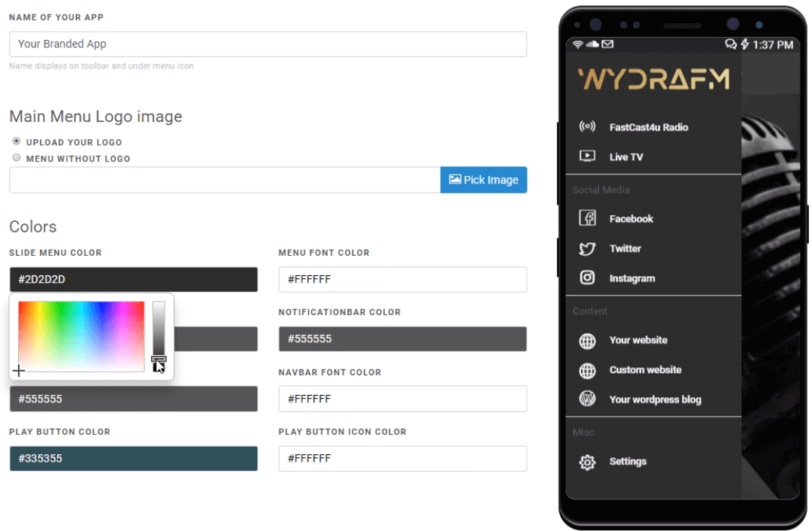Pick a hue in the rainbow color square
Screen dimensions: 812x531
(81, 336)
